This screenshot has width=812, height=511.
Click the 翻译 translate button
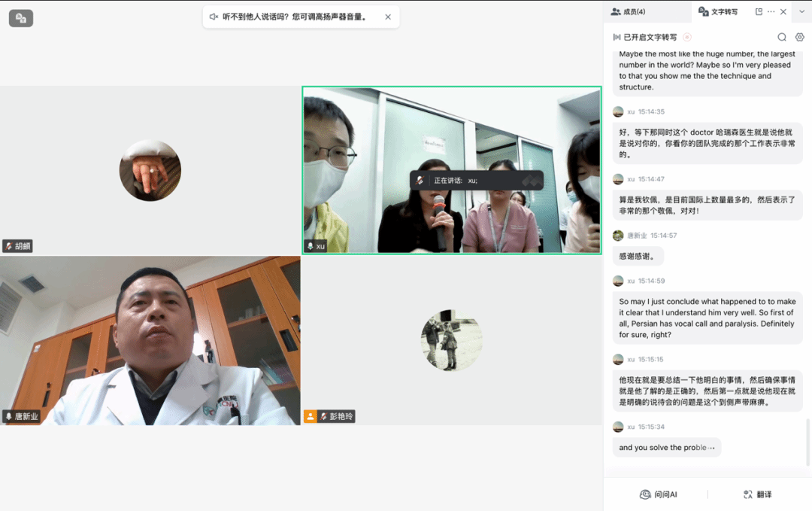click(x=757, y=494)
